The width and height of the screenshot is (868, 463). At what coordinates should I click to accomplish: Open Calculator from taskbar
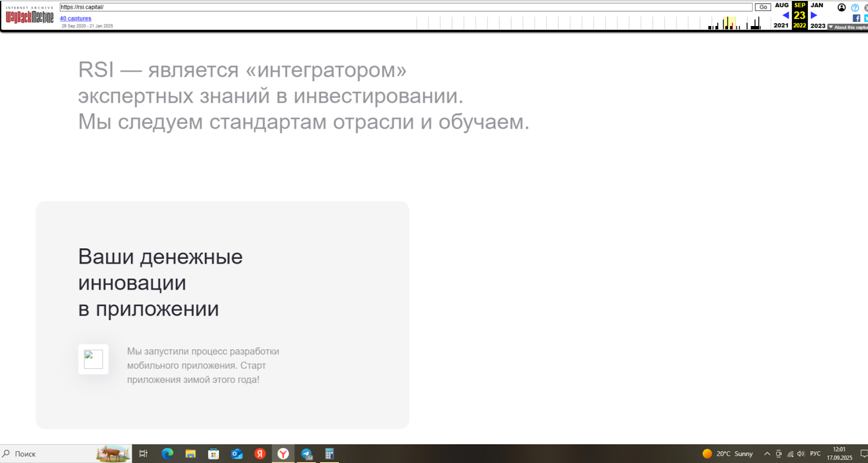coord(329,454)
